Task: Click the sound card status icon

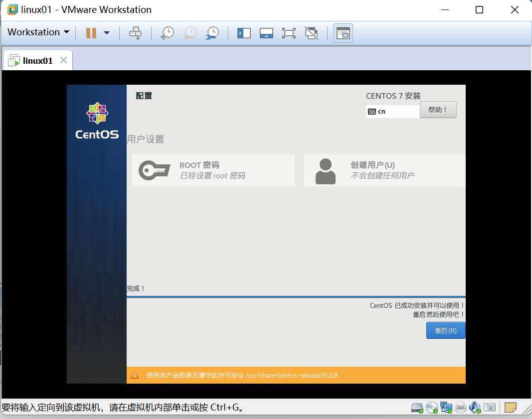Action: click(x=475, y=408)
